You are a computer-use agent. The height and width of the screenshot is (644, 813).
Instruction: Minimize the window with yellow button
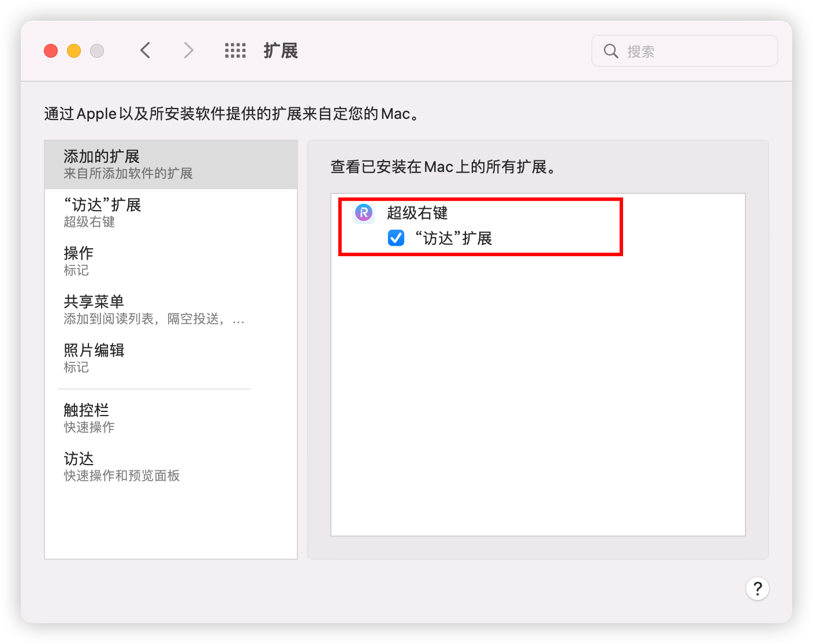[x=74, y=51]
